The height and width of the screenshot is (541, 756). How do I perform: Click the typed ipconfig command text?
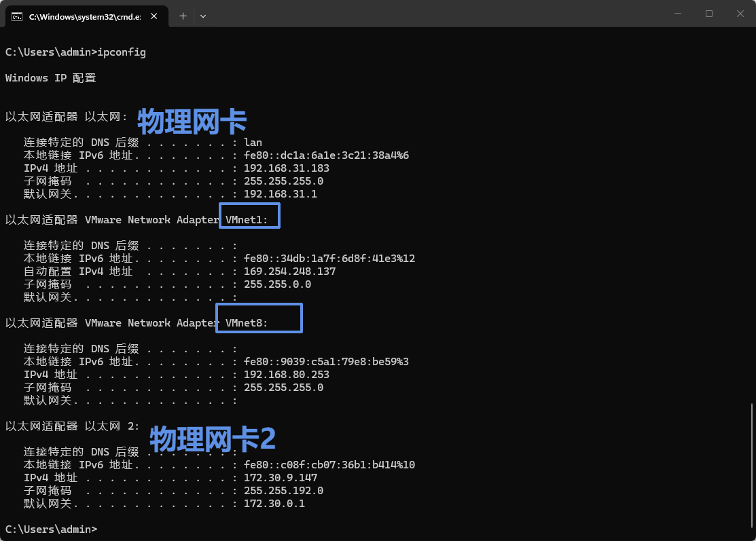pos(122,52)
